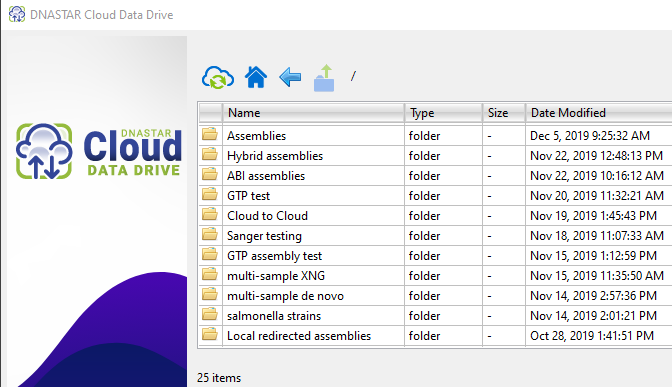The width and height of the screenshot is (672, 387).
Task: Click the DNASTAR app icon in title bar
Action: (x=17, y=14)
